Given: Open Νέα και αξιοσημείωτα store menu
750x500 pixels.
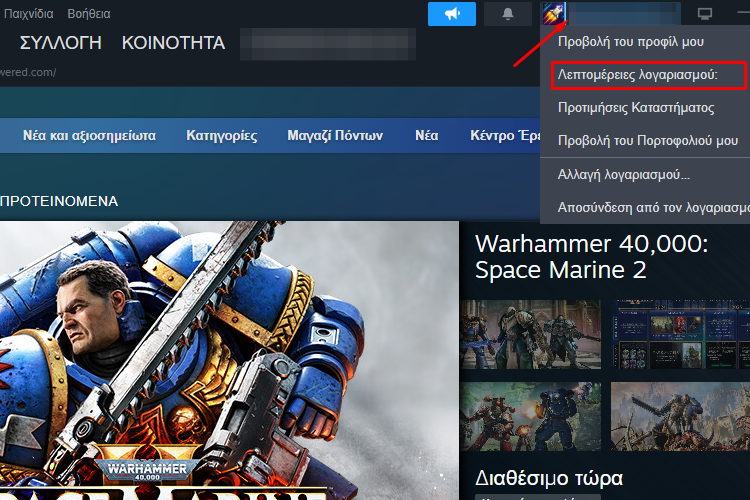Looking at the screenshot, I should coord(89,136).
